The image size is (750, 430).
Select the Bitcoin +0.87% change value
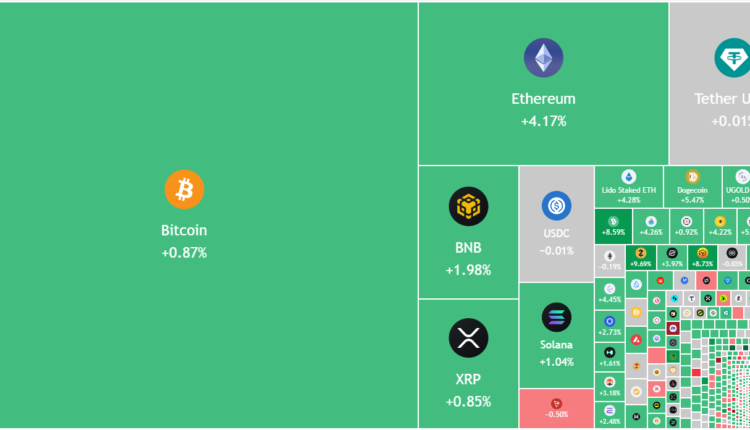click(x=184, y=253)
